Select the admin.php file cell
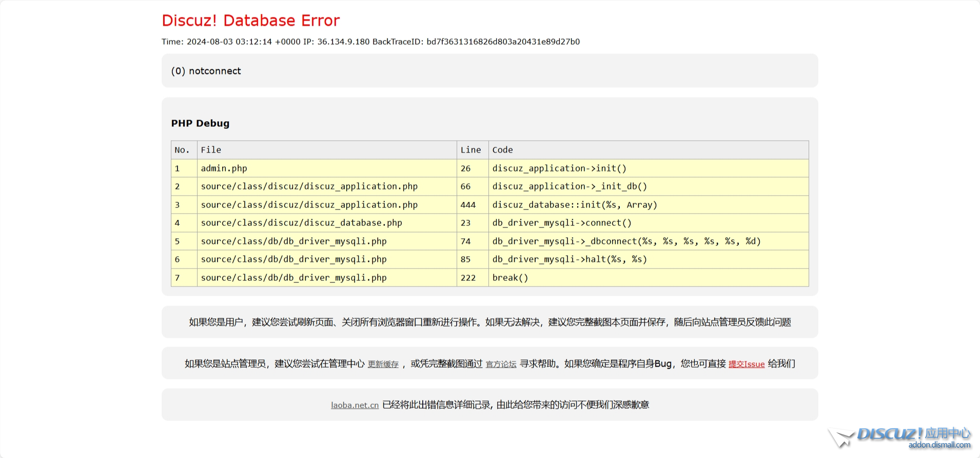Image resolution: width=980 pixels, height=458 pixels. [x=327, y=168]
